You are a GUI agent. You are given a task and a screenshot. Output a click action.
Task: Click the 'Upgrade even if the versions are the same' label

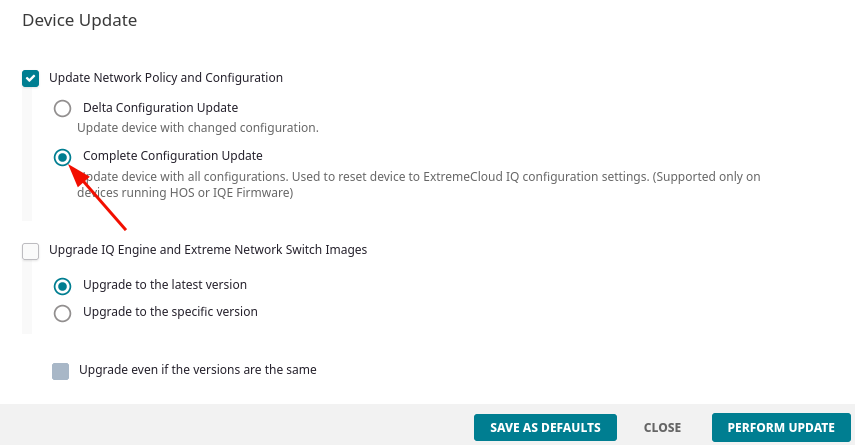pyautogui.click(x=197, y=370)
